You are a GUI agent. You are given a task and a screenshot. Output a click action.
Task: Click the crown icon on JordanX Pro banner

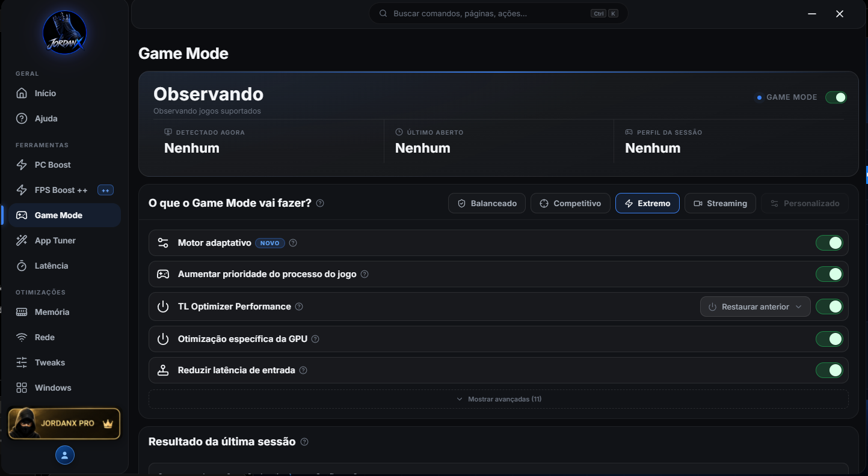click(108, 424)
